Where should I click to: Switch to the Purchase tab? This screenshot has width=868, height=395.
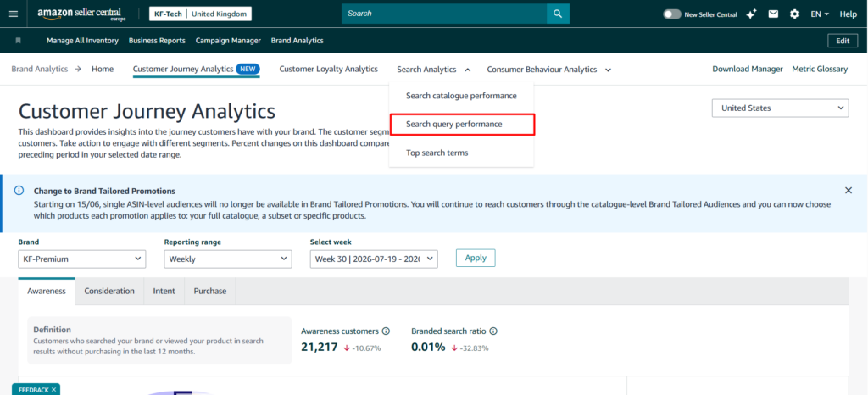pyautogui.click(x=210, y=291)
